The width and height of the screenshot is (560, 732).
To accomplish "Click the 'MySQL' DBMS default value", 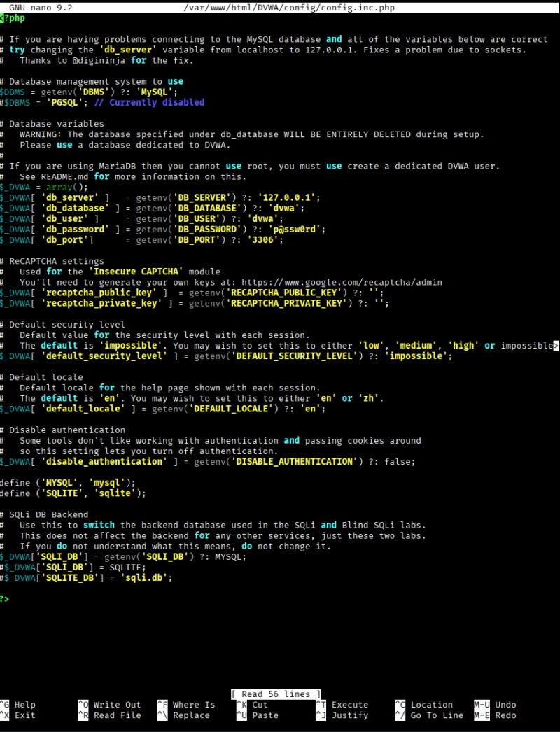I will [155, 92].
